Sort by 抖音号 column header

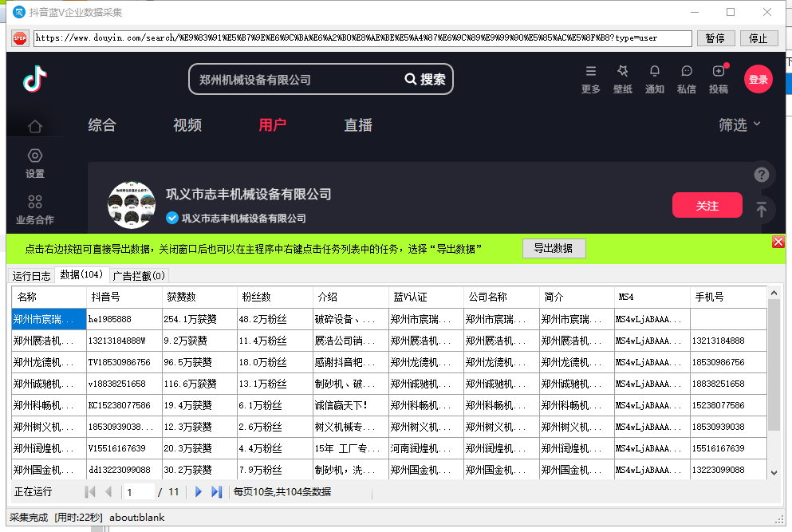point(124,297)
